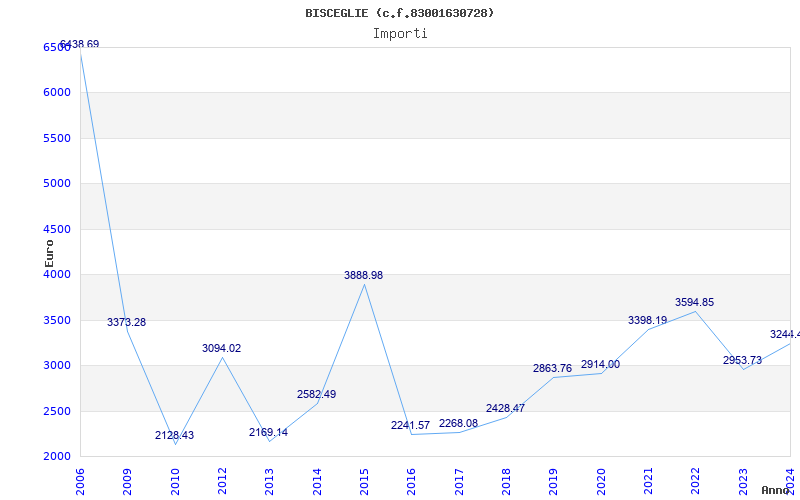
Task: Select the 2012 x-axis year label
Action: click(x=222, y=482)
